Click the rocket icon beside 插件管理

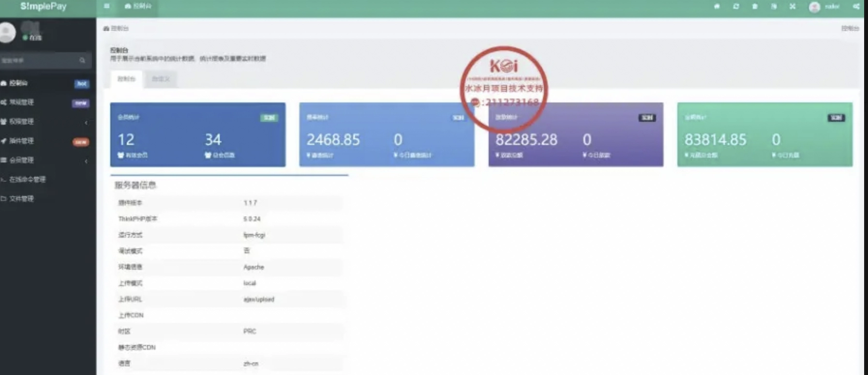[x=3, y=141]
